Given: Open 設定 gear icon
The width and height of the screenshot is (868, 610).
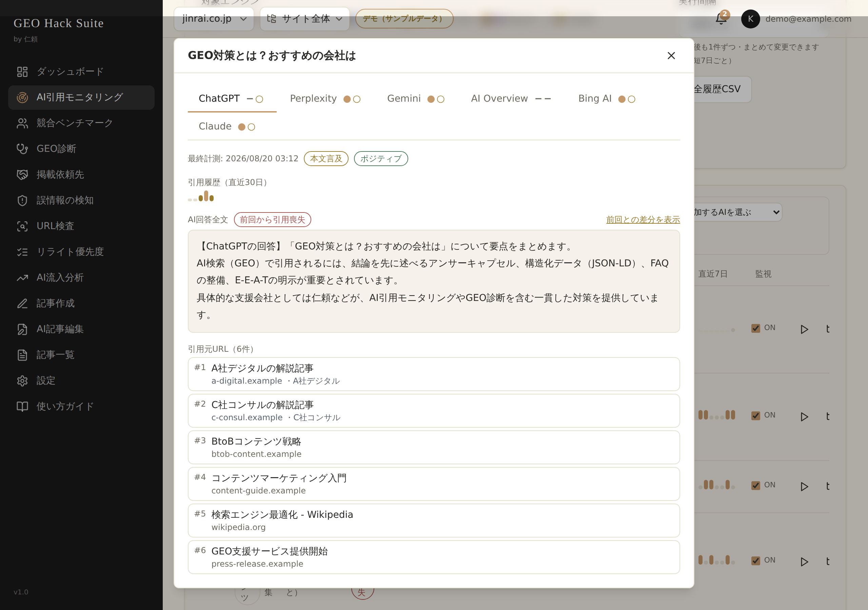Looking at the screenshot, I should click(x=22, y=381).
